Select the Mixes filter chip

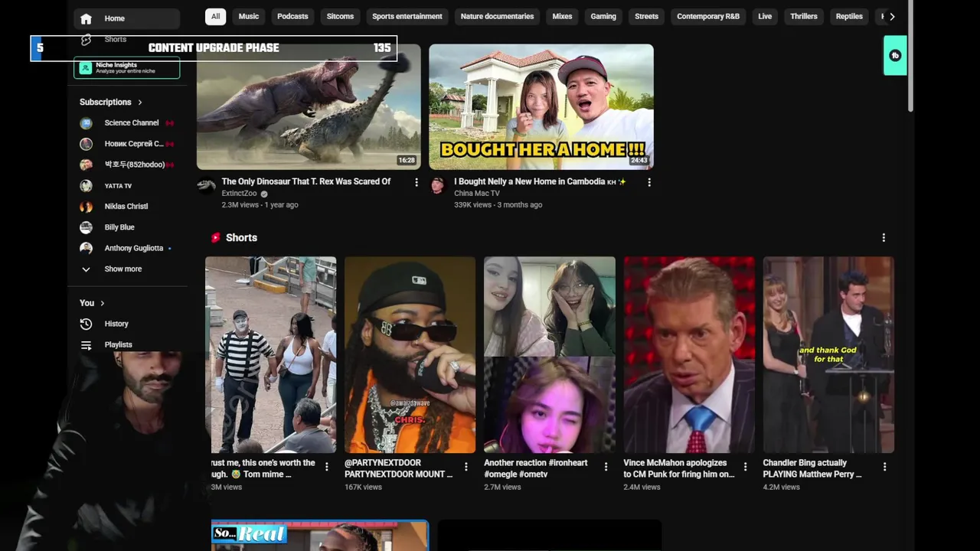coord(562,16)
